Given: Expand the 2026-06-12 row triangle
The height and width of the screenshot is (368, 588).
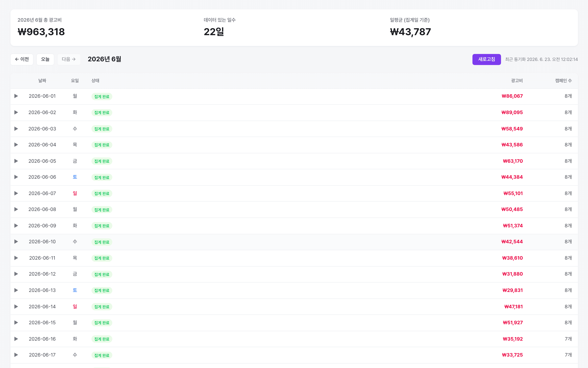Looking at the screenshot, I should coord(16,274).
